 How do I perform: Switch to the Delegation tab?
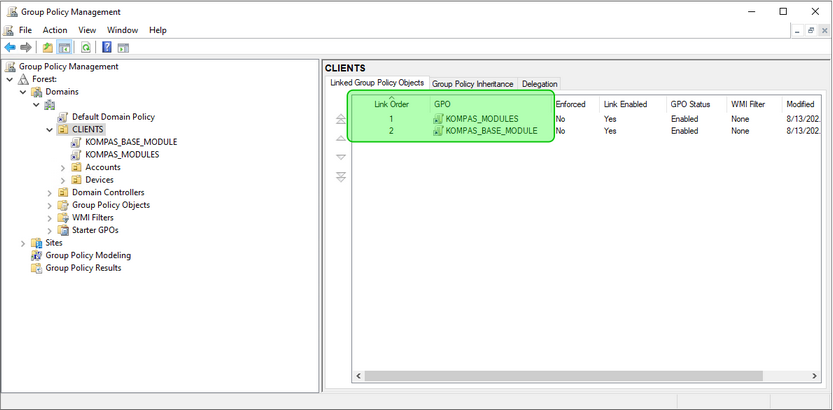coord(539,84)
